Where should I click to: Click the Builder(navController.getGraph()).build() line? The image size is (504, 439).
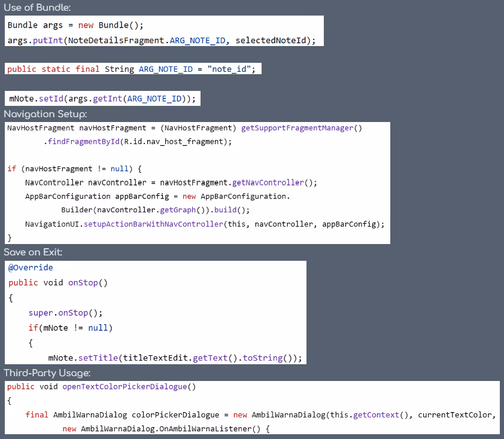[155, 210]
